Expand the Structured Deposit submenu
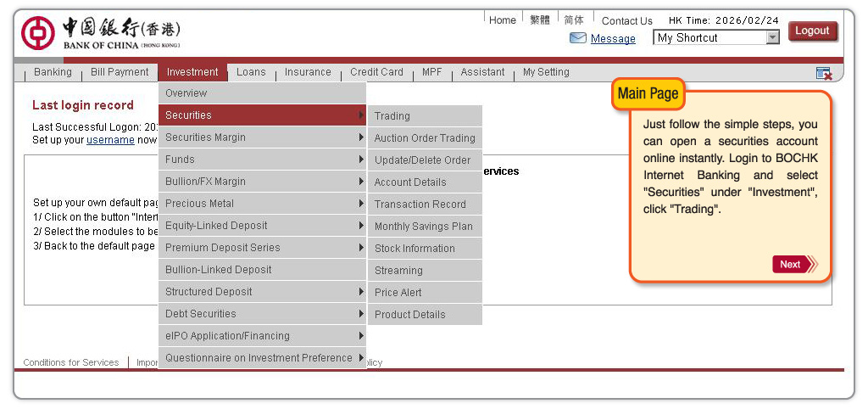 click(262, 292)
